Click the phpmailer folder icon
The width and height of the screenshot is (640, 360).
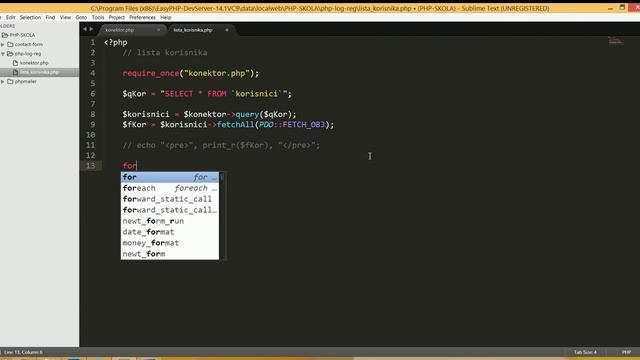[10, 82]
